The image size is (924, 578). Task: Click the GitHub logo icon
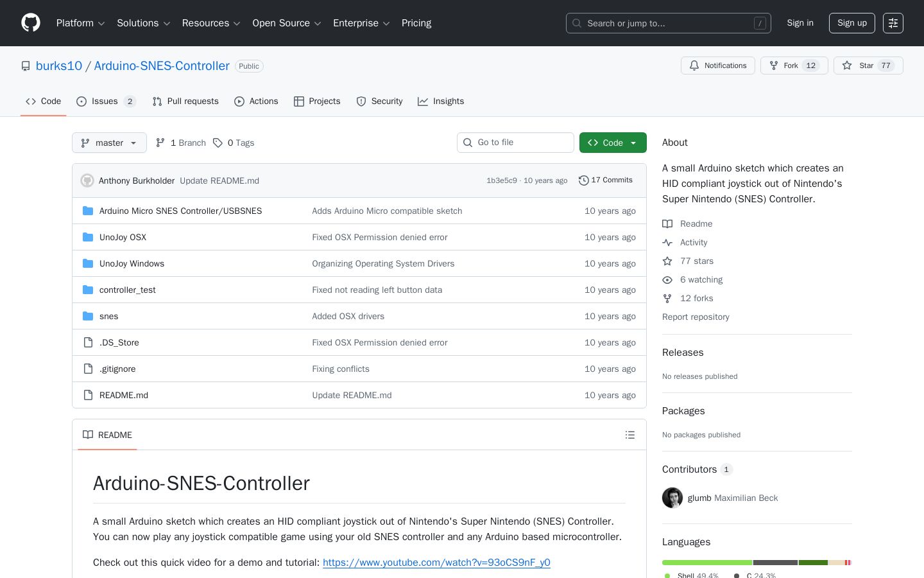[31, 23]
